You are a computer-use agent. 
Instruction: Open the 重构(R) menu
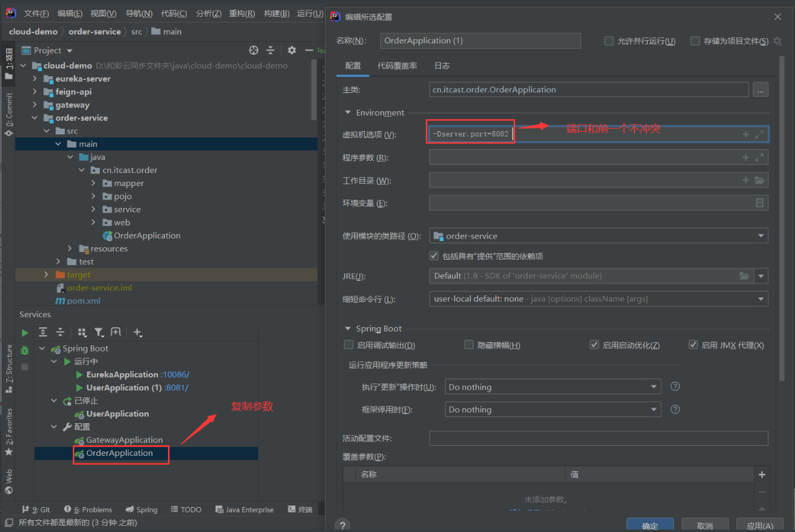[242, 14]
